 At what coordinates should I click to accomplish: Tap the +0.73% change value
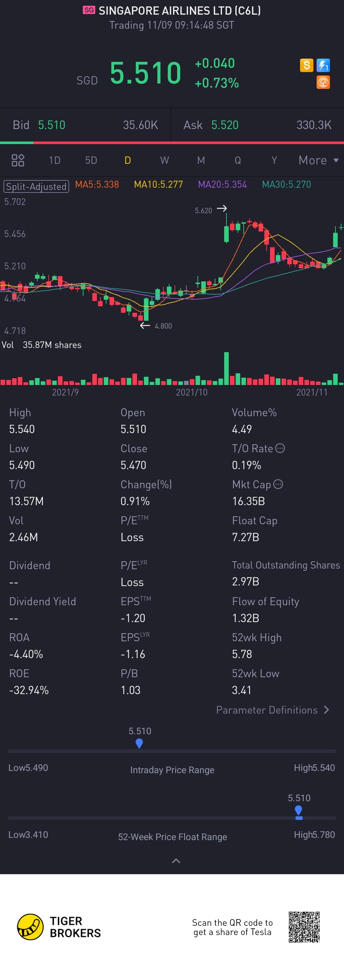(x=217, y=83)
